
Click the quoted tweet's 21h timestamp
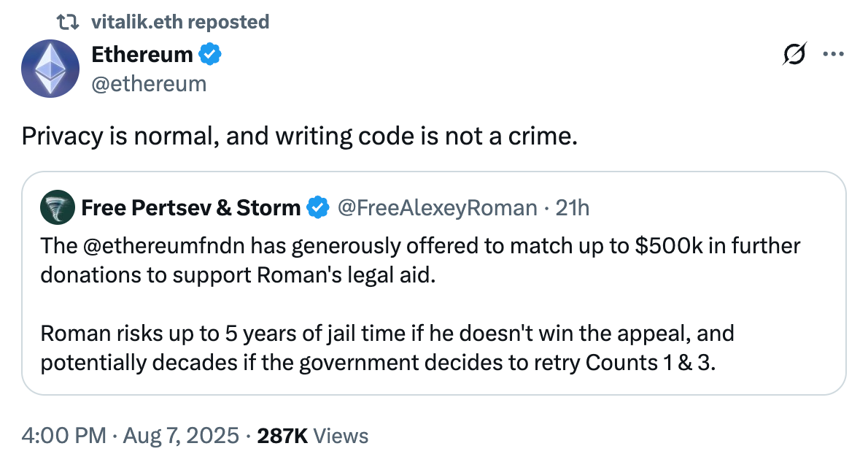(x=572, y=208)
